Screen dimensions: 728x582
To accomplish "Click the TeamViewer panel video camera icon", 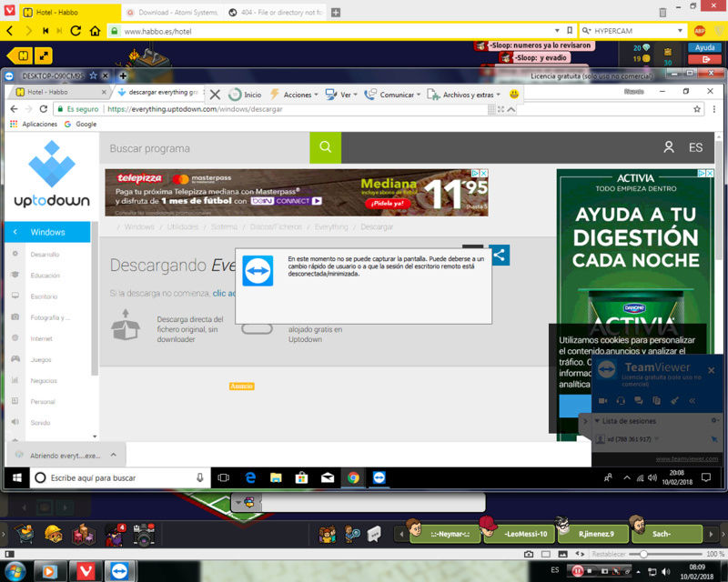I will [603, 400].
